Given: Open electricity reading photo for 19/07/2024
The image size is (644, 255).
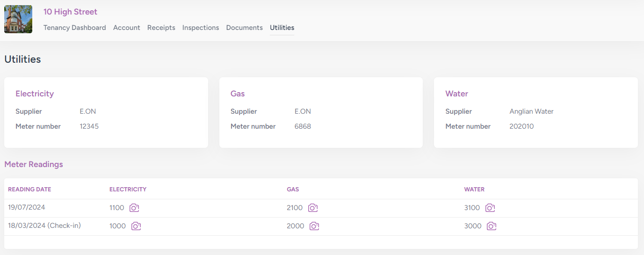Looking at the screenshot, I should [x=134, y=208].
